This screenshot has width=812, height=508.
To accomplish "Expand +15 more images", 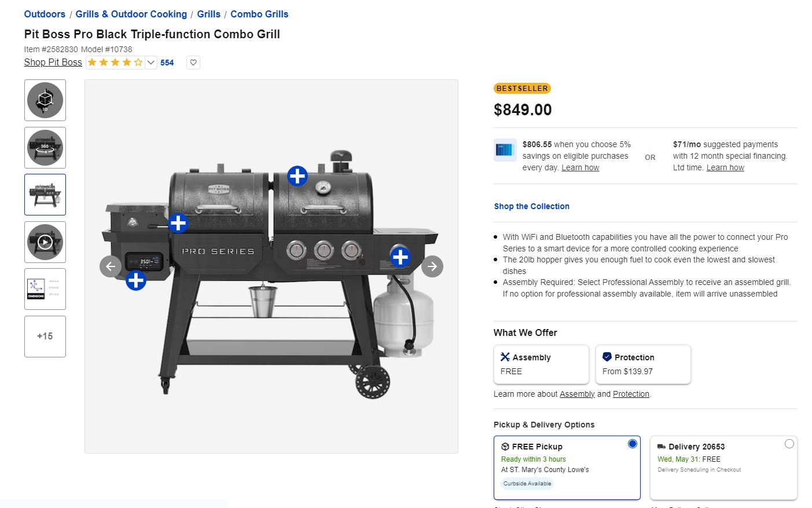I will 45,337.
